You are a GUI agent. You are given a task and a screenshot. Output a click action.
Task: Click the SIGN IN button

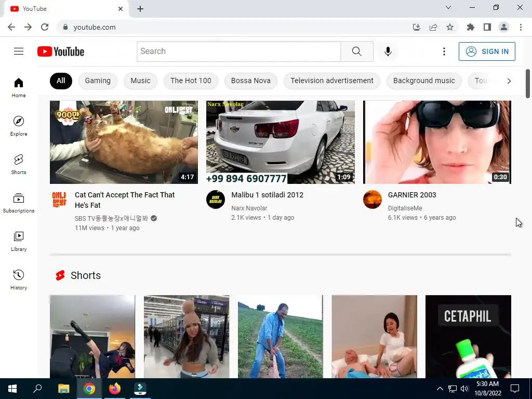tap(487, 51)
